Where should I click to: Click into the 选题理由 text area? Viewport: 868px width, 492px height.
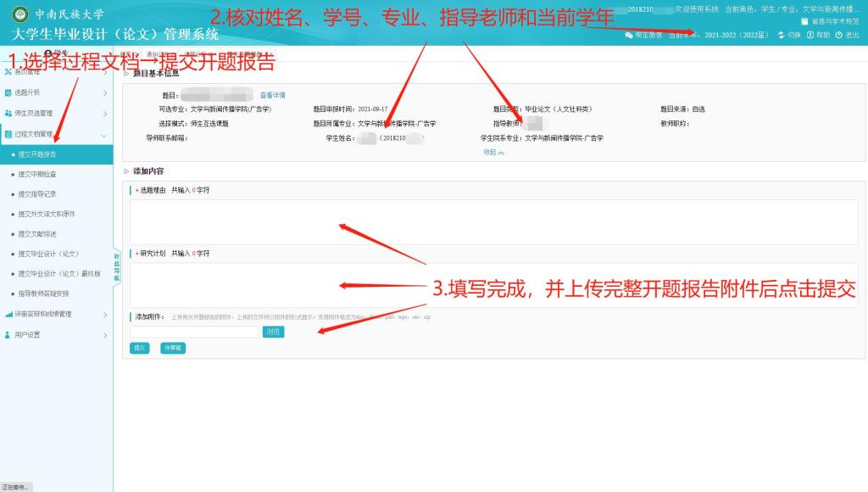click(x=493, y=221)
